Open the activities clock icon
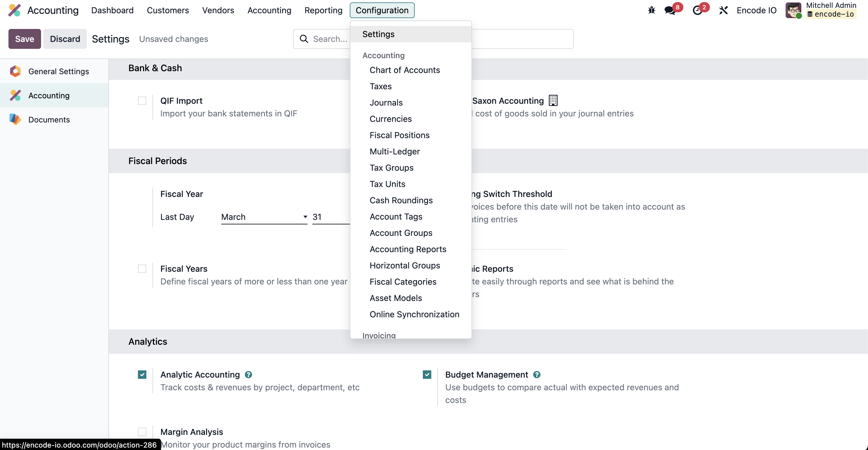This screenshot has width=868, height=450. click(x=697, y=10)
